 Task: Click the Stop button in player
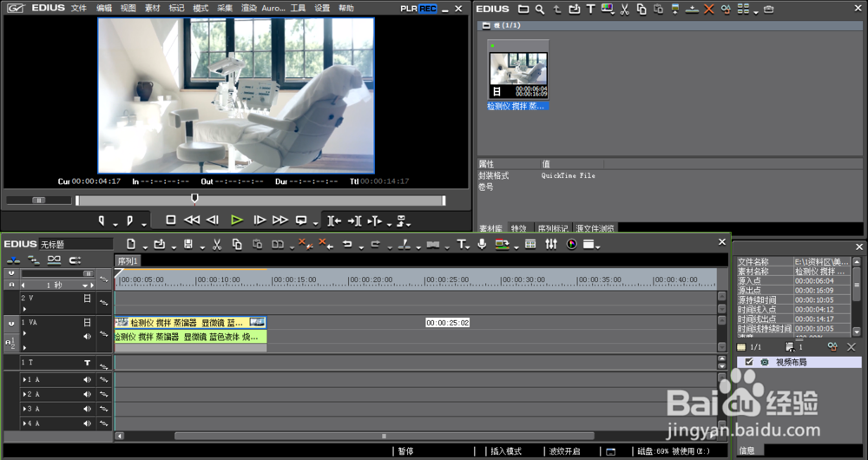coord(171,220)
